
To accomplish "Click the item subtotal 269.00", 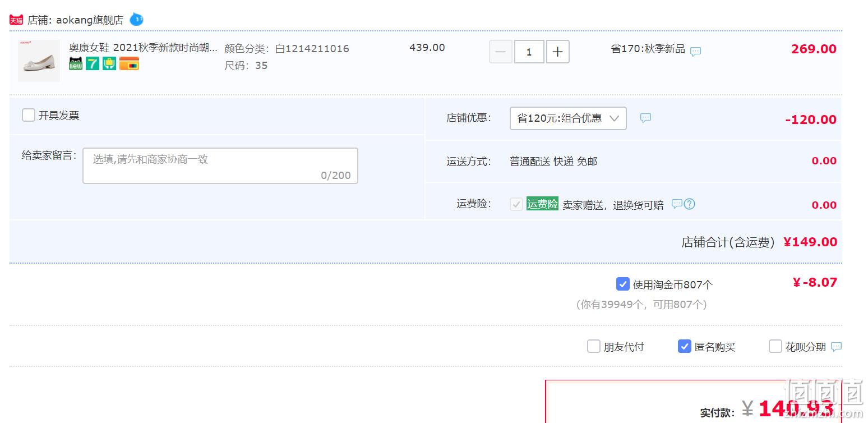I will [814, 49].
